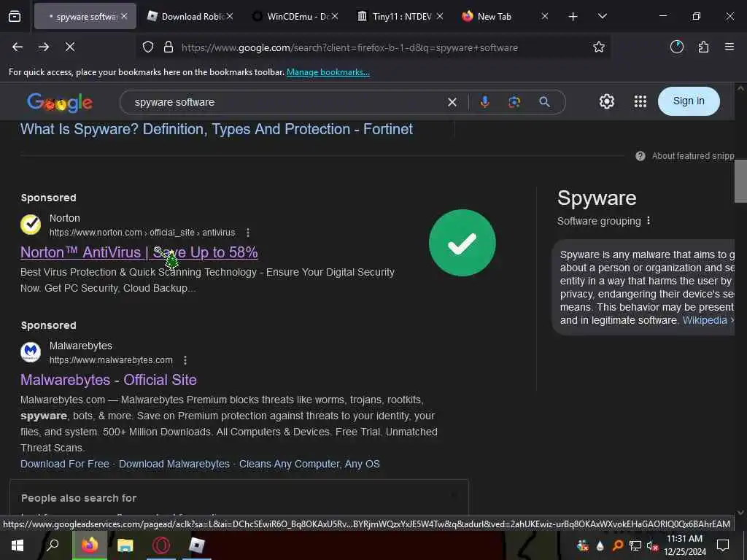Open Malwarebytes Official Site link
747x560 pixels.
108,379
